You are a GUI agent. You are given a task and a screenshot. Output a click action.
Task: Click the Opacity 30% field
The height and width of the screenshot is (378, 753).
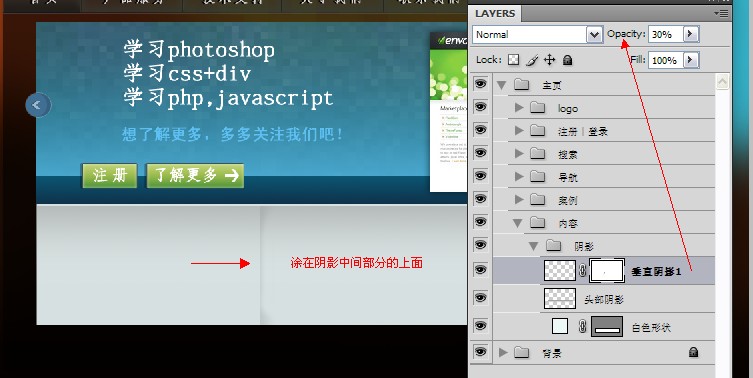tap(666, 34)
